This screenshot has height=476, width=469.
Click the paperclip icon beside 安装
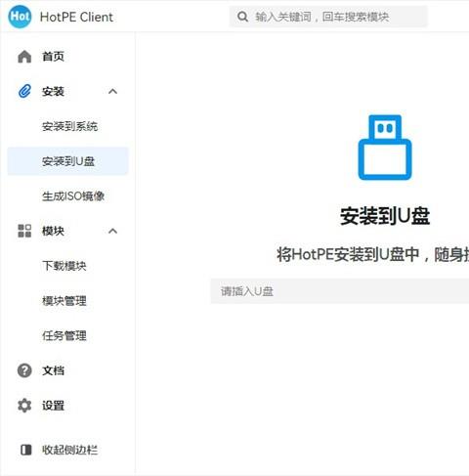pyautogui.click(x=24, y=91)
